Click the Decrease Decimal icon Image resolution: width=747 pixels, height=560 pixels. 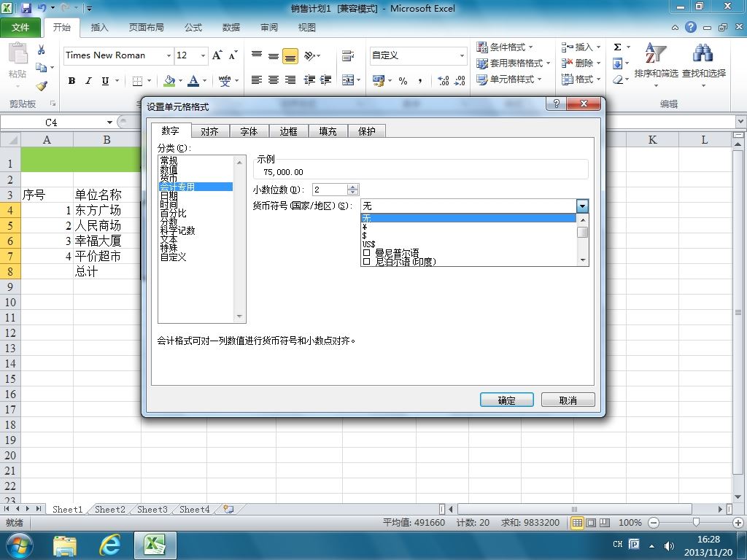[x=460, y=81]
